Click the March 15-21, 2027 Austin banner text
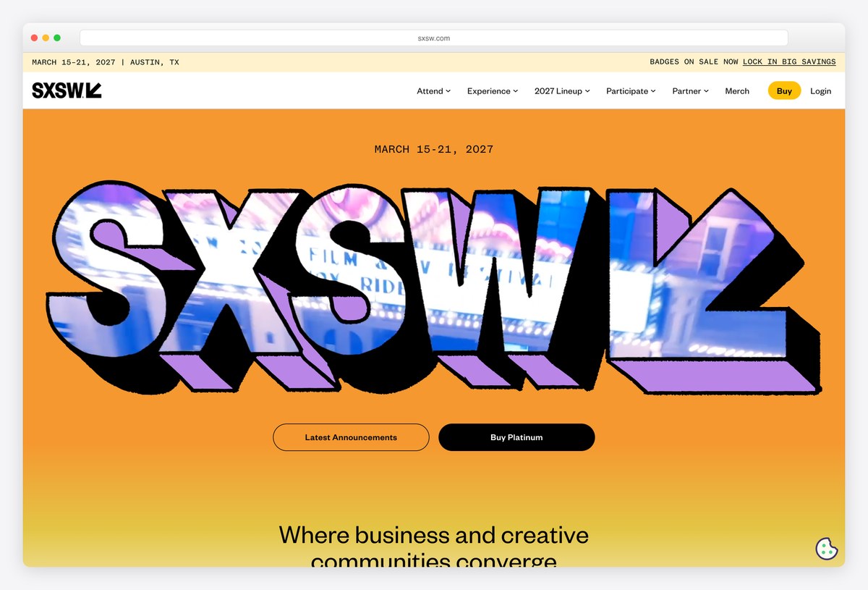 click(106, 62)
